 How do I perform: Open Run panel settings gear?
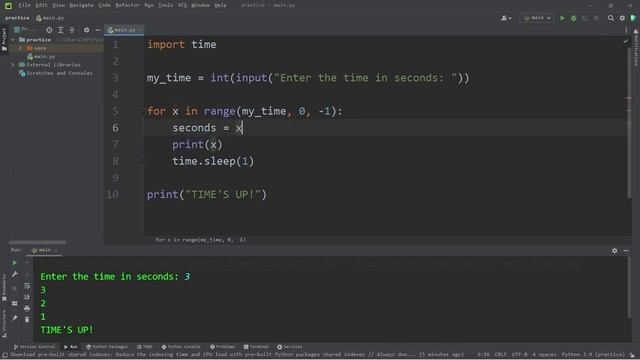click(x=614, y=251)
